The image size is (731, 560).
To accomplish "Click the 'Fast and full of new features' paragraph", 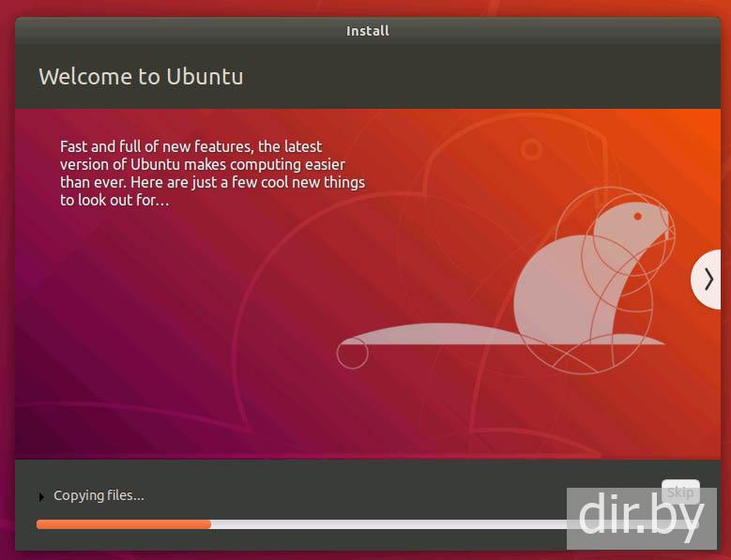I will [212, 173].
